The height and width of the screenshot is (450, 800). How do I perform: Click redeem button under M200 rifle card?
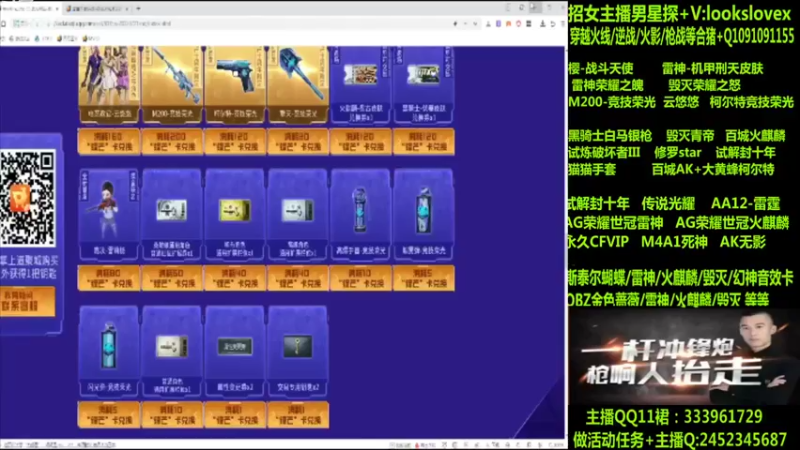(x=172, y=141)
